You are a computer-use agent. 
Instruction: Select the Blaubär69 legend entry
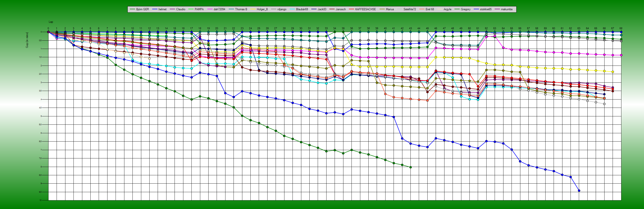tap(302, 9)
